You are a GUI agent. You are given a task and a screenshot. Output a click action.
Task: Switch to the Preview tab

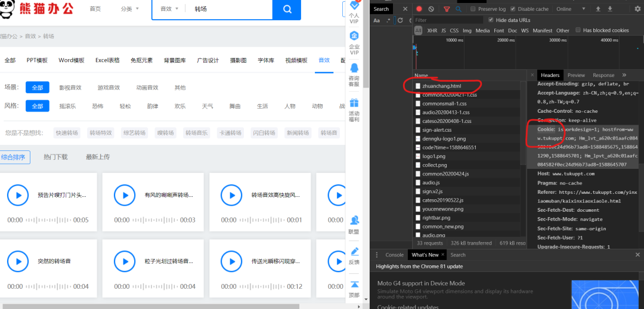coord(576,75)
